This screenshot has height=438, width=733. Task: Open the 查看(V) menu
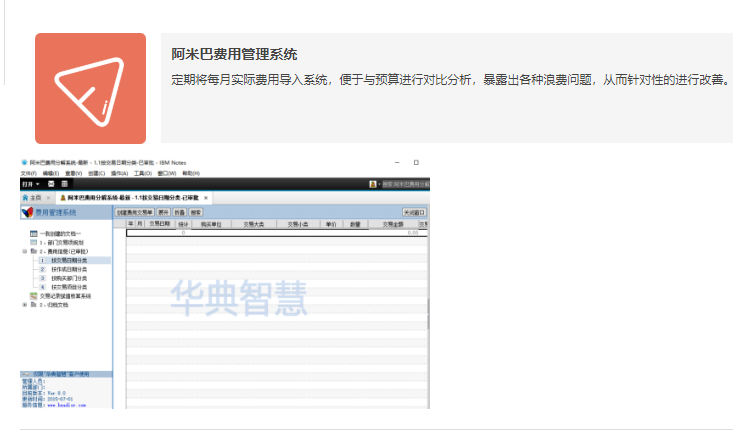pos(73,173)
